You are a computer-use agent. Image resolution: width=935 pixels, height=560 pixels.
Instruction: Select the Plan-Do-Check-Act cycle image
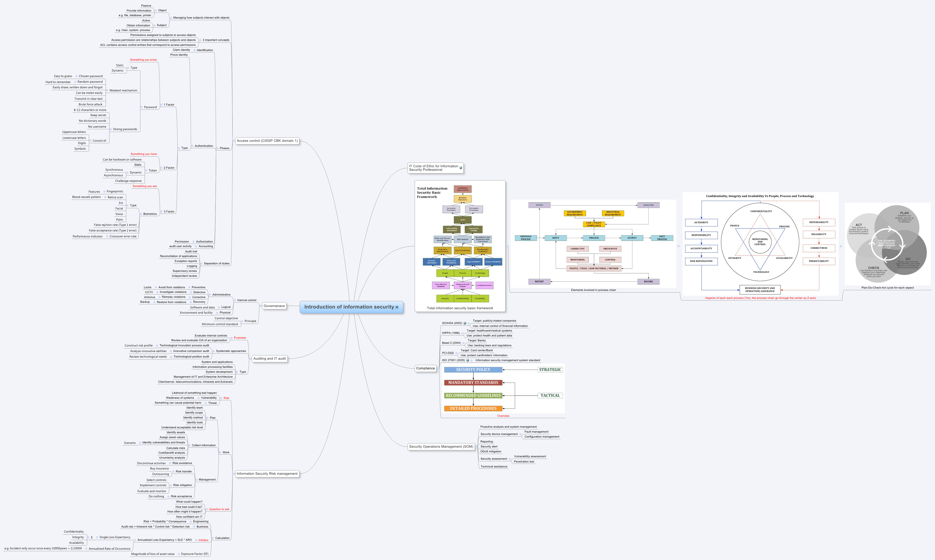pos(888,244)
